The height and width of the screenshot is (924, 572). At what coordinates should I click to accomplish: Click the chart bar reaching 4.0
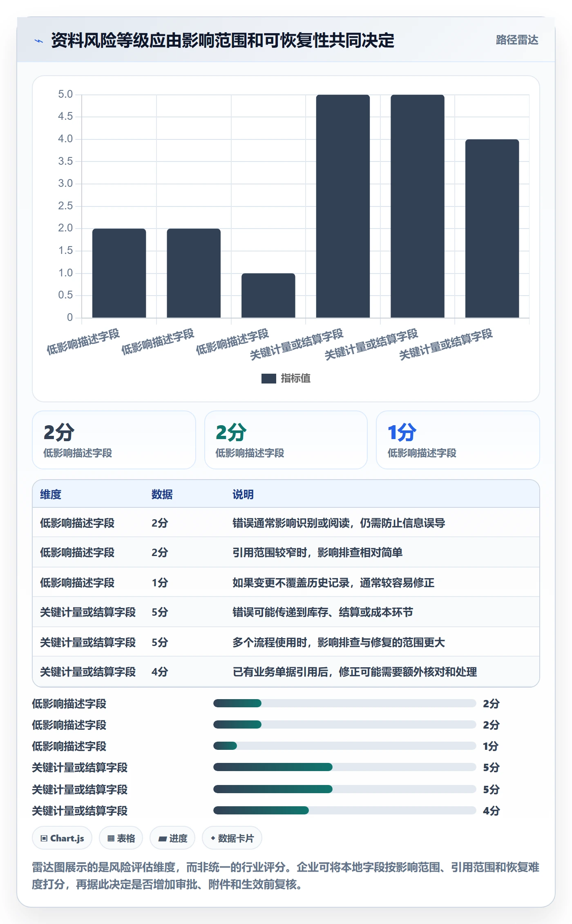(492, 229)
